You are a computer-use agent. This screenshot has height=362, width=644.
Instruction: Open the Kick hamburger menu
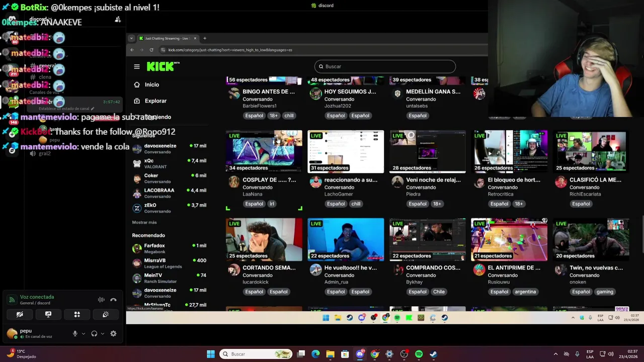click(x=137, y=66)
